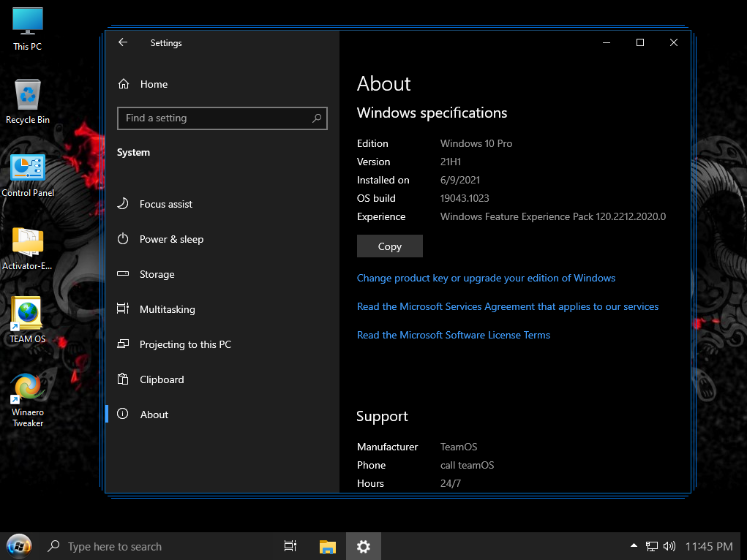Click the Windows 10 Pro edition value
This screenshot has width=747, height=560.
coord(476,143)
